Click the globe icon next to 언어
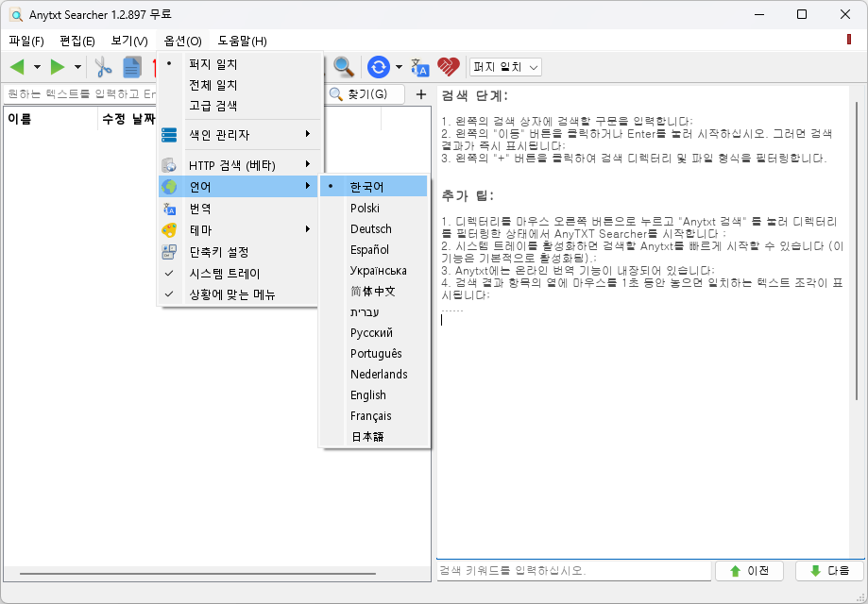Image resolution: width=868 pixels, height=604 pixels. (x=169, y=187)
